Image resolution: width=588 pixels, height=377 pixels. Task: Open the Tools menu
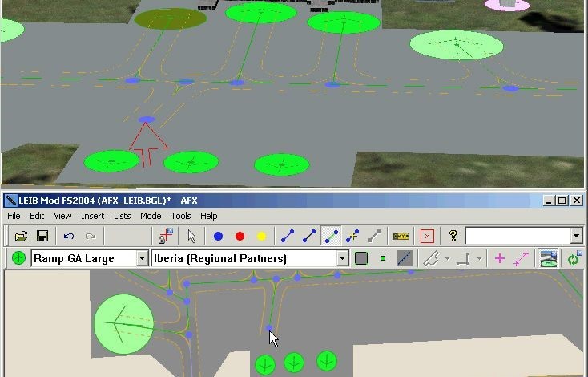[x=180, y=216]
